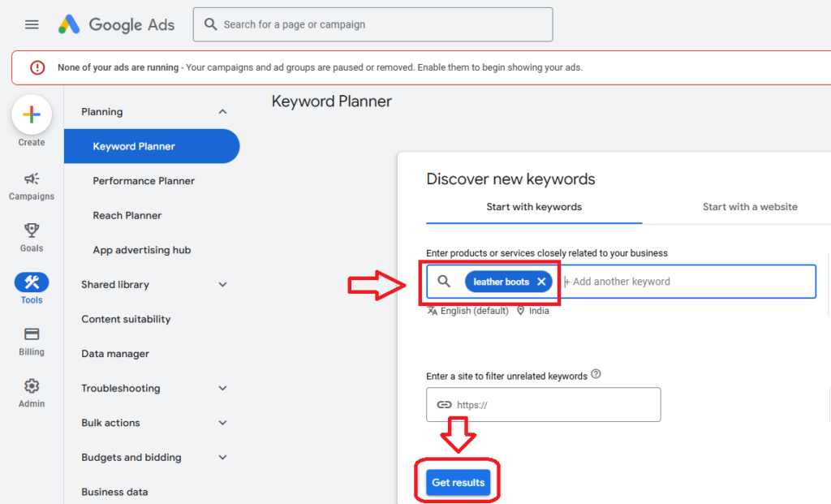Viewport: 831px width, 504px height.
Task: Switch to Start with keywords tab
Action: click(x=534, y=207)
